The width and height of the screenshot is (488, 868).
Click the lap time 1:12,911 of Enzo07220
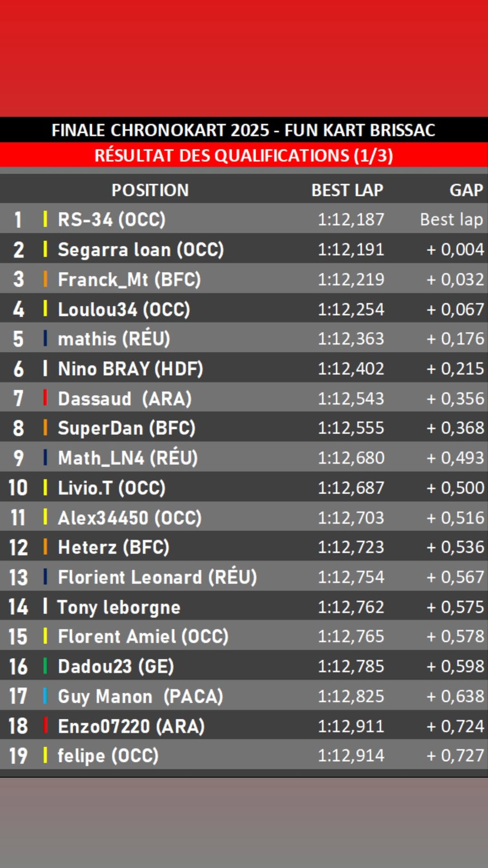tap(351, 726)
